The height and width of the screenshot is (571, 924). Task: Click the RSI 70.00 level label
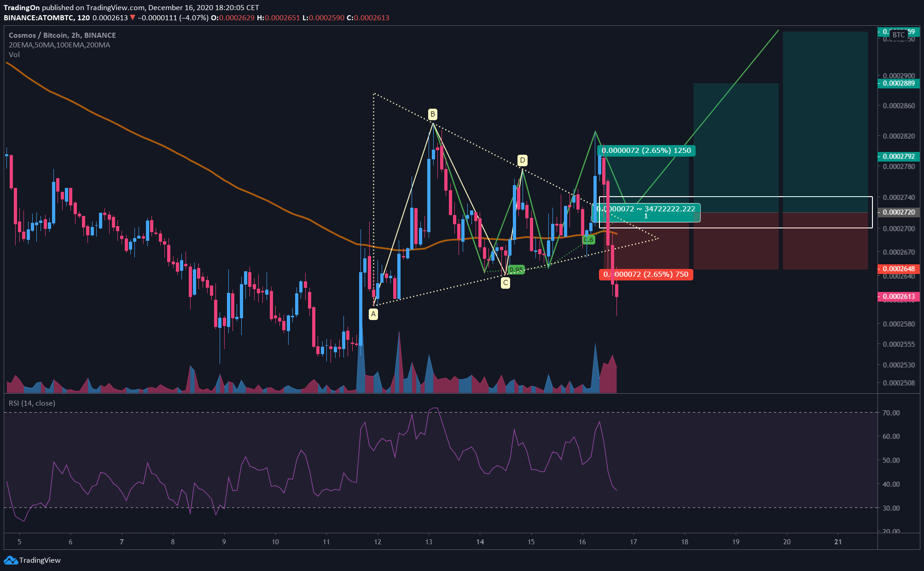(x=891, y=413)
